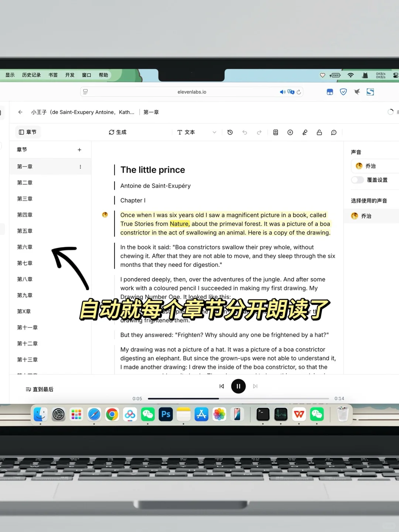Open Chrome from the dock
This screenshot has width=399, height=532.
[x=112, y=414]
